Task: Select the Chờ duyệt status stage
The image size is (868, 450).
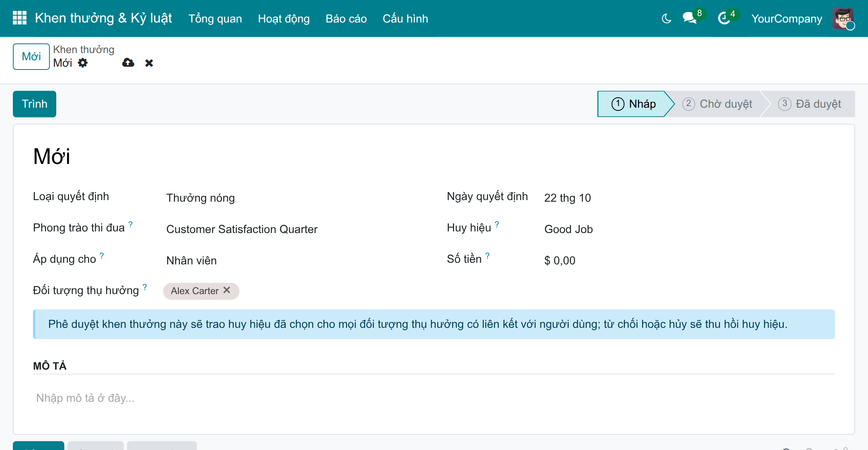Action: click(x=717, y=104)
